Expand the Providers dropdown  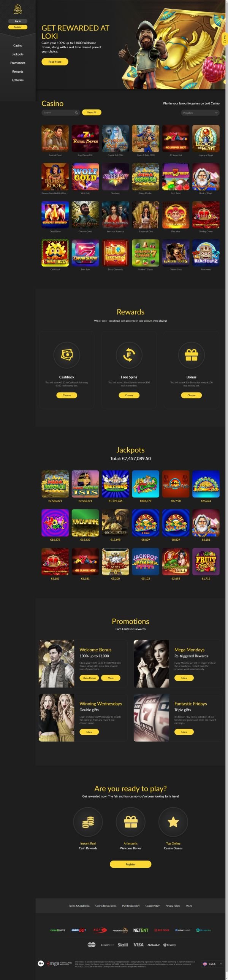click(200, 113)
